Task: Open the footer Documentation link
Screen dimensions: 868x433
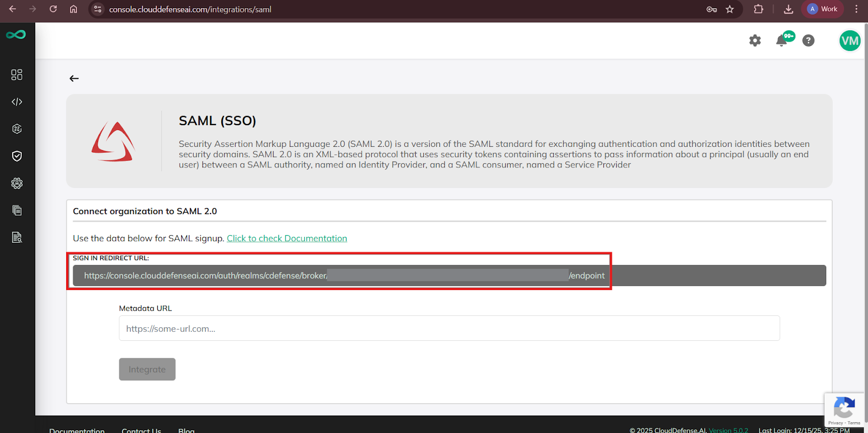Action: pos(77,430)
